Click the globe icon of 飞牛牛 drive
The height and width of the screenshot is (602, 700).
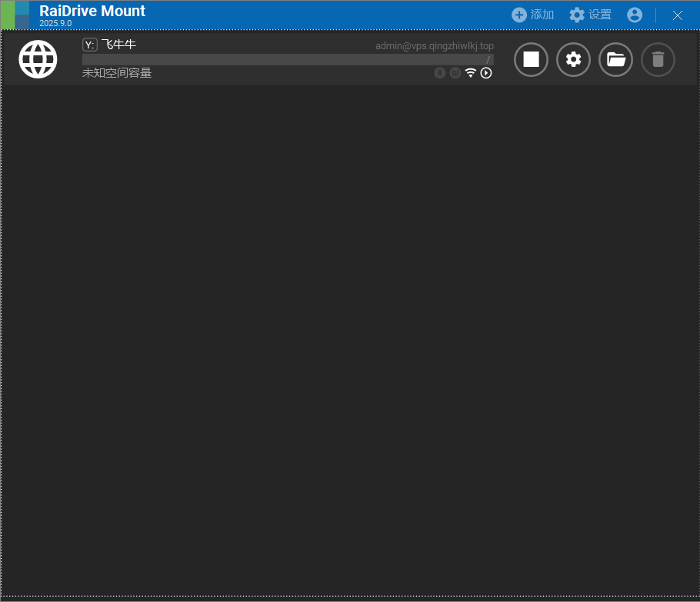38,59
